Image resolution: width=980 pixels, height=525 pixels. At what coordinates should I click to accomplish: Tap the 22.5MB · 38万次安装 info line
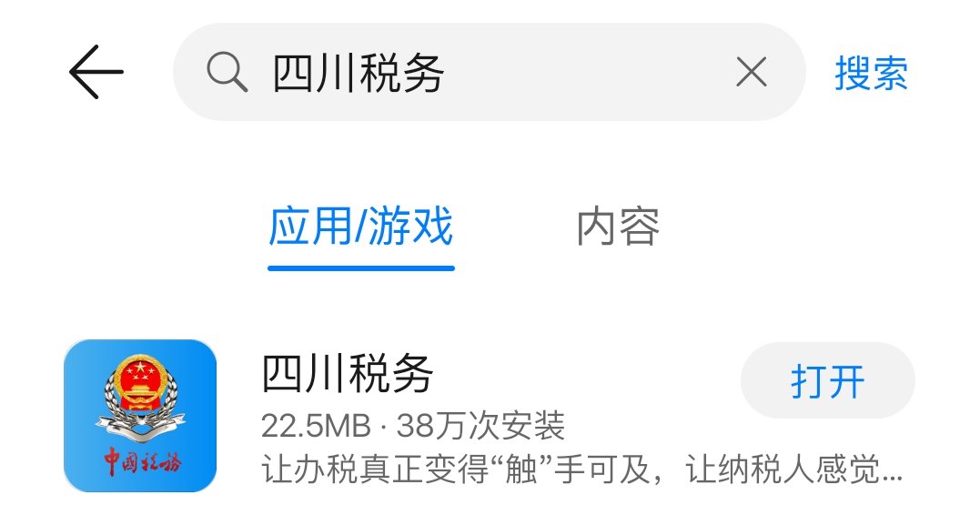point(413,426)
